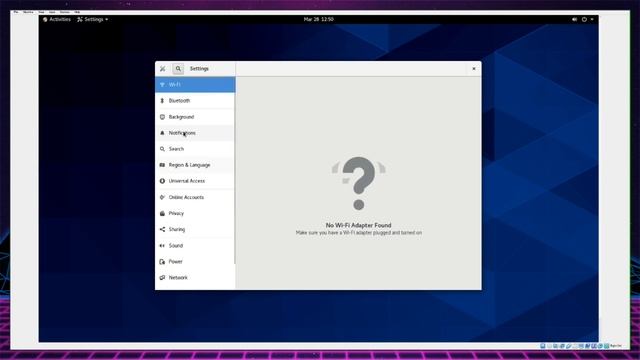Viewport: 640px width, 360px height.
Task: Open the VirtualBox Help menu
Action: coord(77,12)
